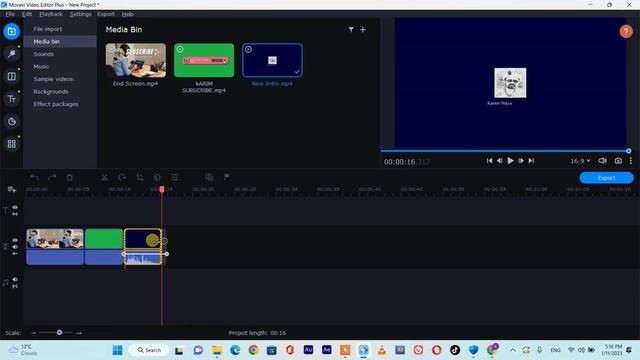Click the preview progress bar handle
Image resolution: width=640 pixels, height=360 pixels.
point(629,151)
